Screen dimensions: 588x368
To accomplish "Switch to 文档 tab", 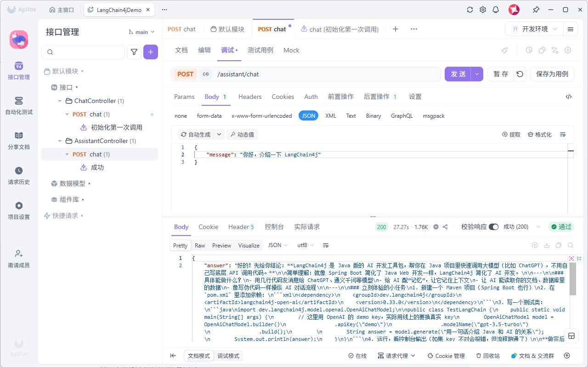I will 181,50.
